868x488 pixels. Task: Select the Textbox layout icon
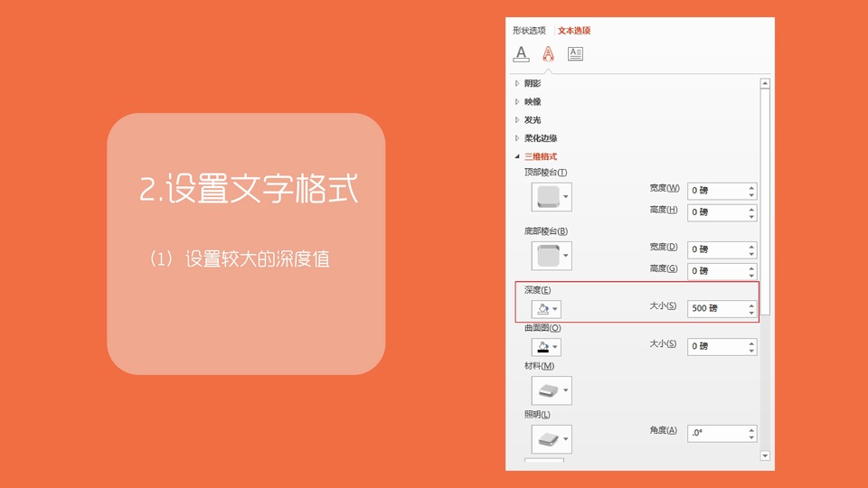coord(575,53)
